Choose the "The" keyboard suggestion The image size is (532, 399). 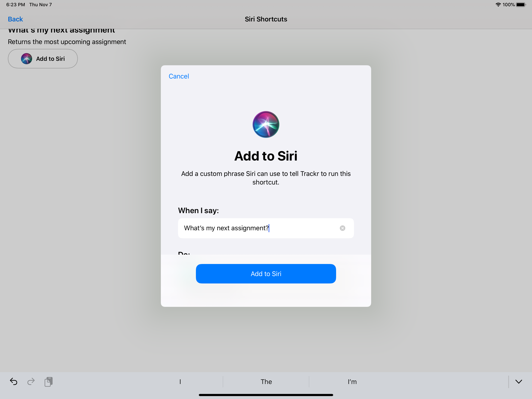pyautogui.click(x=266, y=382)
